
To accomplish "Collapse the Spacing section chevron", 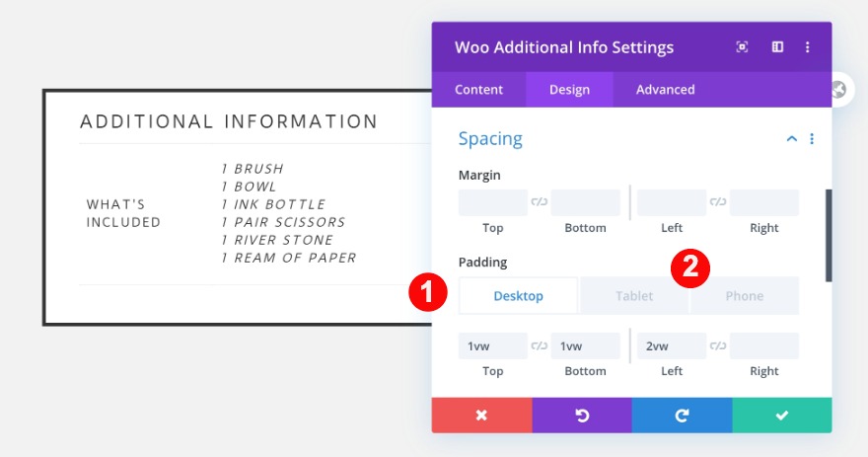I will pyautogui.click(x=791, y=139).
